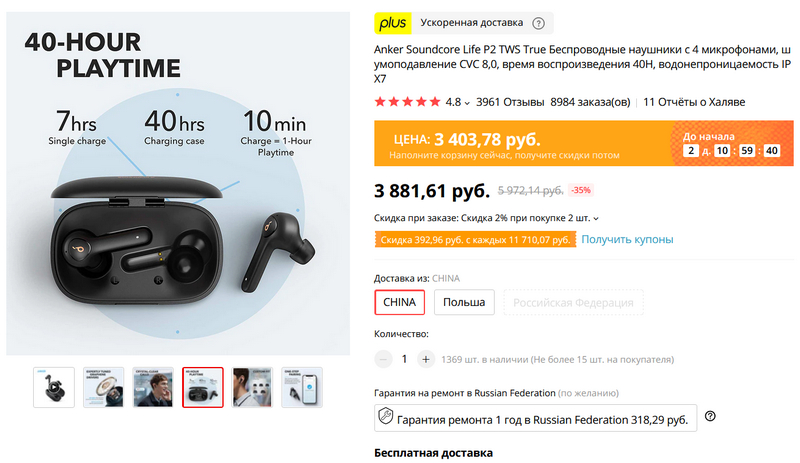The height and width of the screenshot is (463, 800).
Task: Open the 11 Отчёты о Халяве link
Action: [694, 102]
